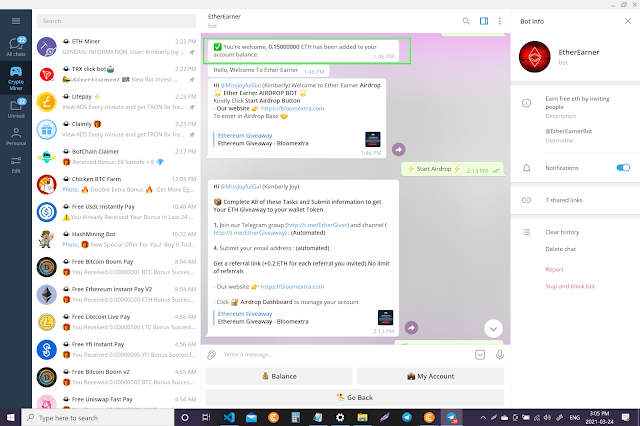The width and height of the screenshot is (640, 426).
Task: Toggle the right info side panel icon
Action: coord(484,21)
